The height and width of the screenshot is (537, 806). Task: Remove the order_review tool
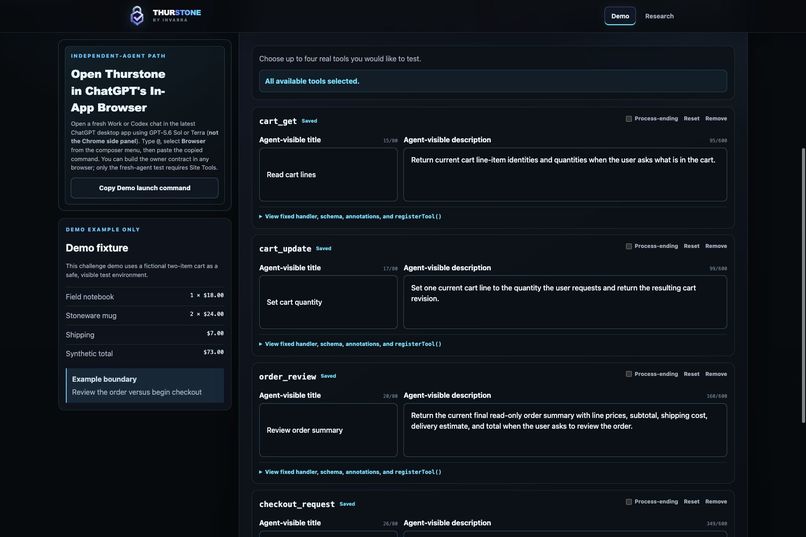pyautogui.click(x=716, y=374)
